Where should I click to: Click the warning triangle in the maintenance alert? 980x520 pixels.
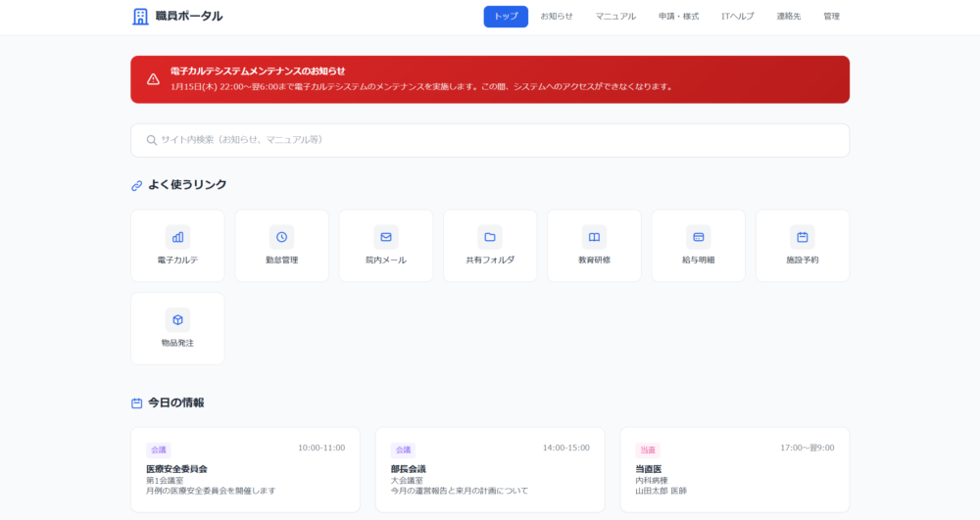point(153,79)
